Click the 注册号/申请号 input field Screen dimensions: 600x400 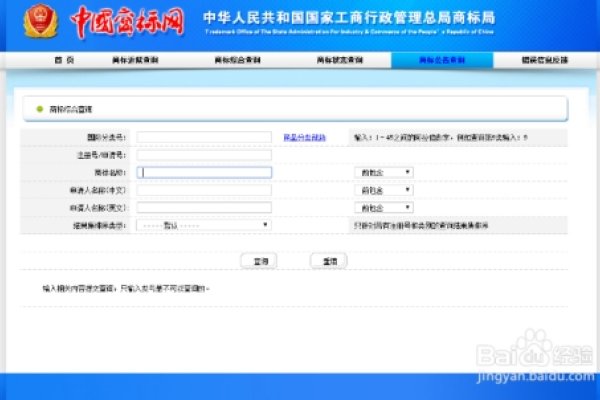(x=204, y=155)
